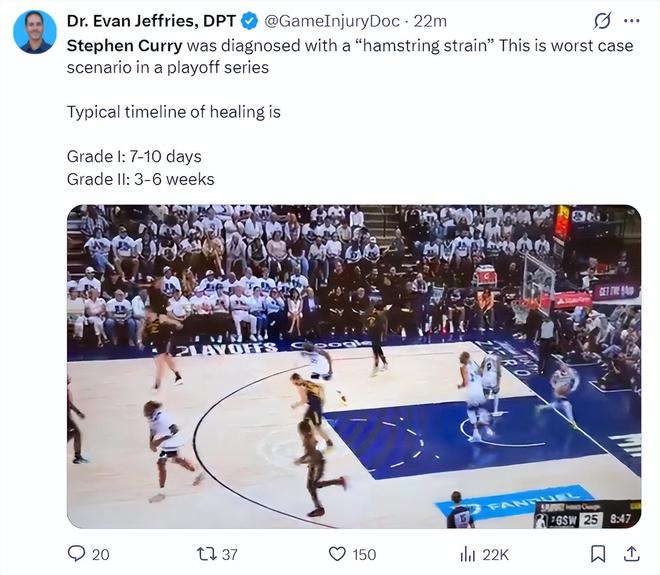Image resolution: width=660 pixels, height=575 pixels.
Task: Click the Grade II: 3-6 weeks text line
Action: (140, 179)
